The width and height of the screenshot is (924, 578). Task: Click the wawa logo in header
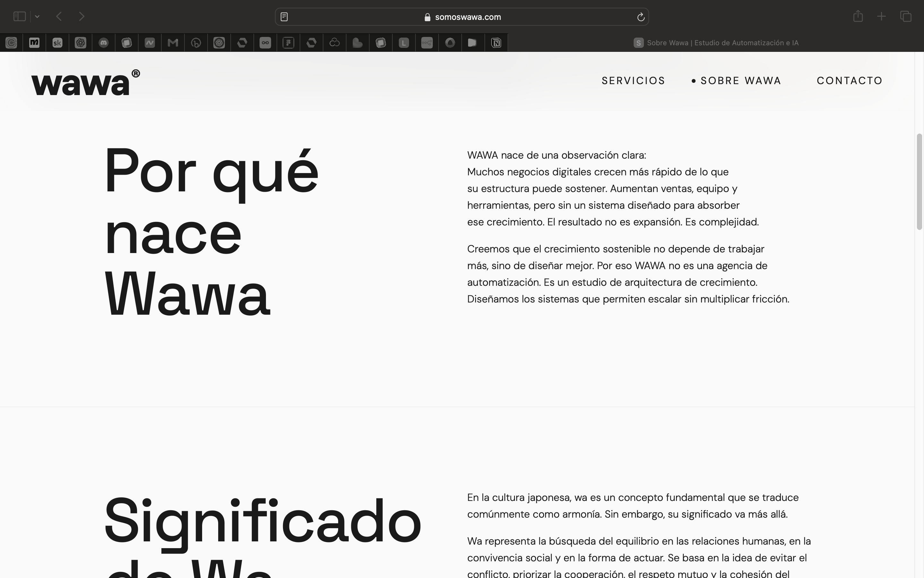point(86,82)
